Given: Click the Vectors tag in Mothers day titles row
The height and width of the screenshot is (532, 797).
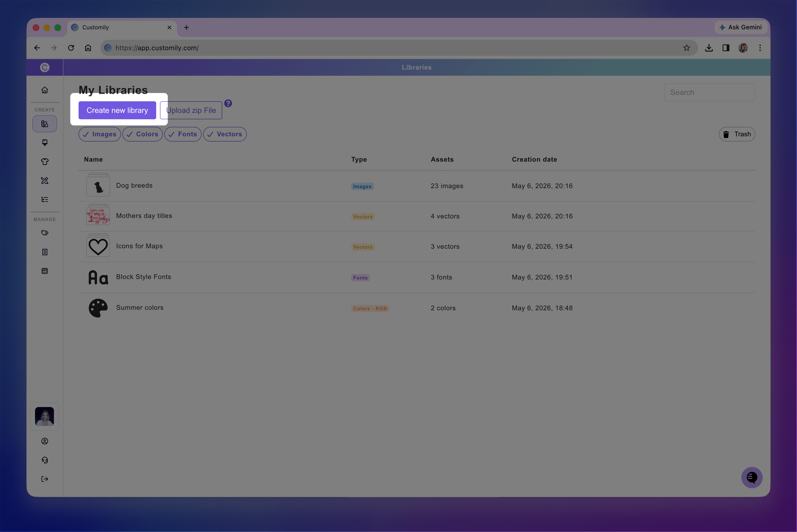Looking at the screenshot, I should [363, 217].
